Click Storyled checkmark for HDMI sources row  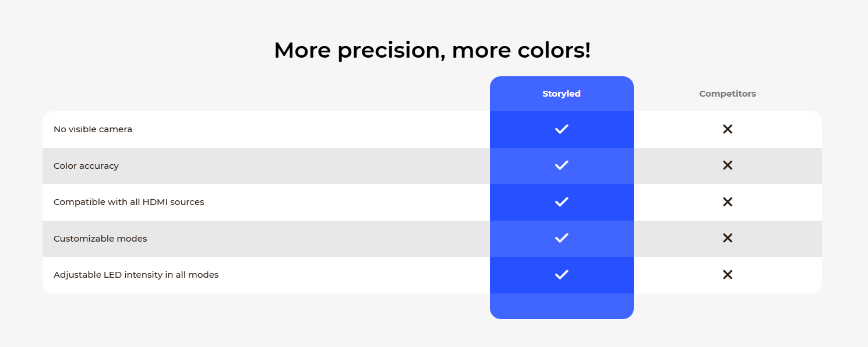click(562, 202)
